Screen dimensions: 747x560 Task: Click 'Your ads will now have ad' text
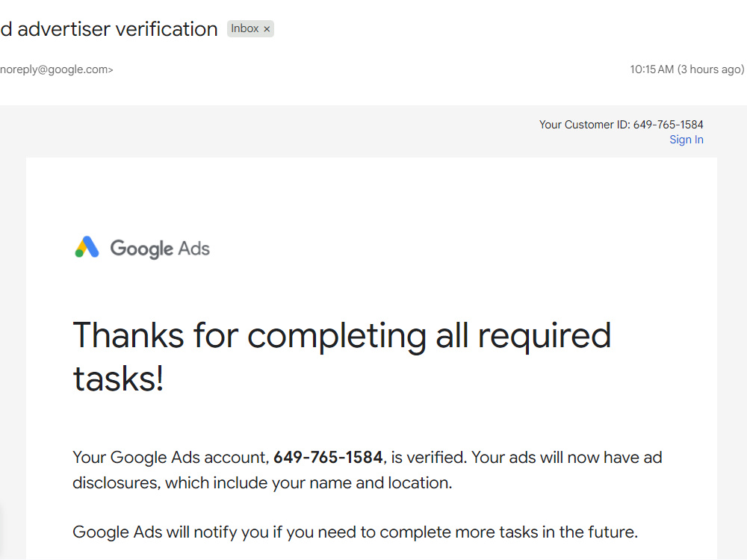pos(566,457)
